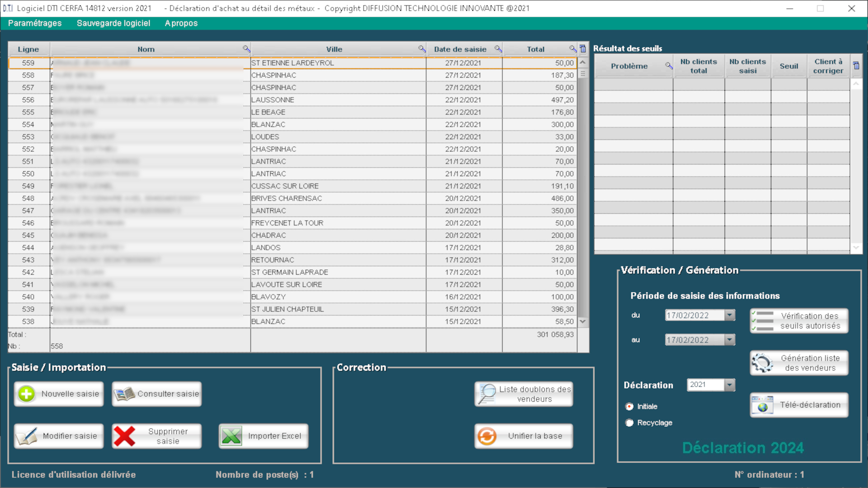The height and width of the screenshot is (488, 868).
Task: Click the search magnifier in Ville column header
Action: tap(422, 49)
